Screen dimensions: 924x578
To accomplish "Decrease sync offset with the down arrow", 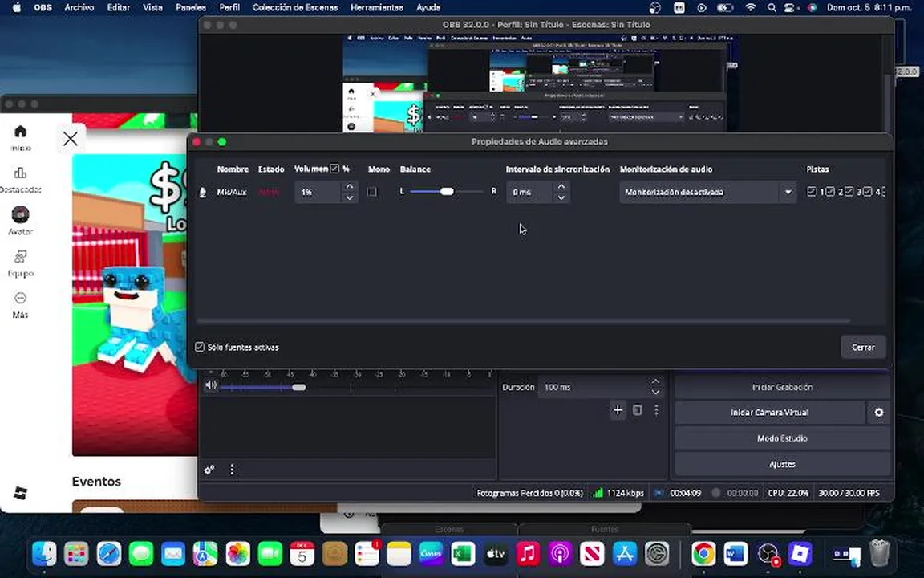I will coord(561,197).
